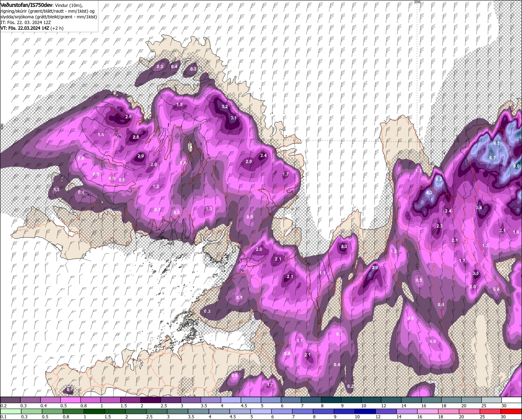This screenshot has width=522, height=420.
Task: Select top-row legend swatch beginning at 0.2
Action: tap(11, 400)
